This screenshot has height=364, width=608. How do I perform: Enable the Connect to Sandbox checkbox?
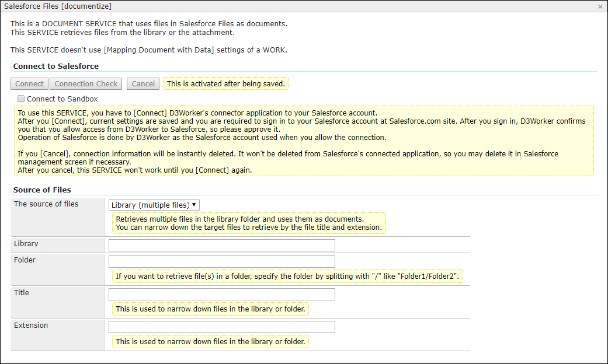pyautogui.click(x=21, y=99)
